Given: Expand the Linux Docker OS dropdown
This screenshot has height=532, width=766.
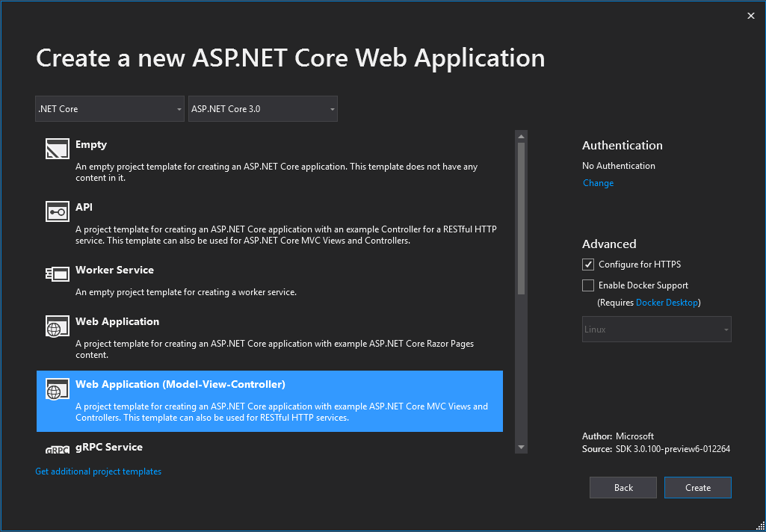Looking at the screenshot, I should 656,329.
